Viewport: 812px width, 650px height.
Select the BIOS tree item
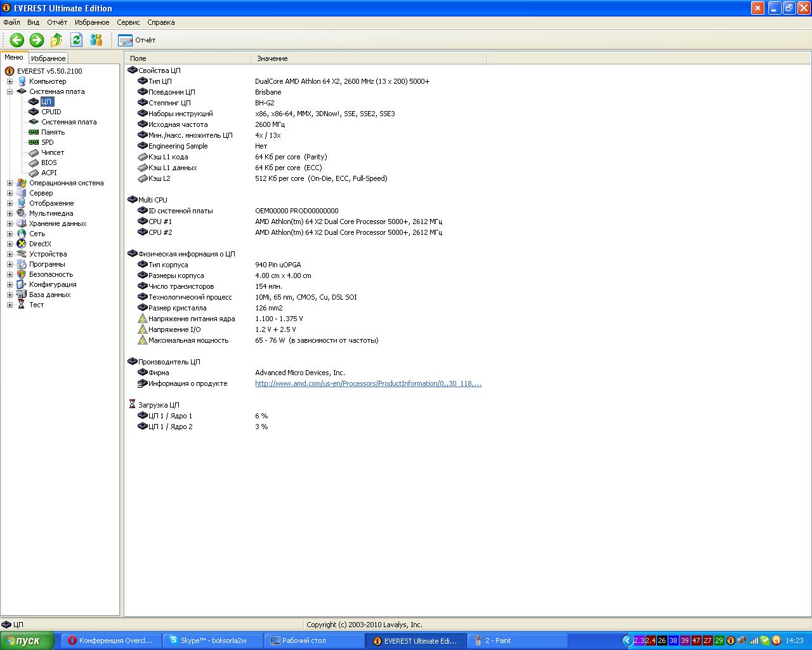pos(49,162)
